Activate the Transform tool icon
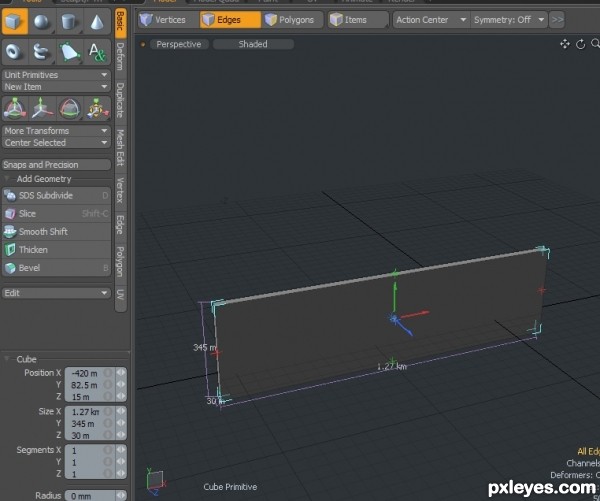This screenshot has height=501, width=600. coord(15,108)
